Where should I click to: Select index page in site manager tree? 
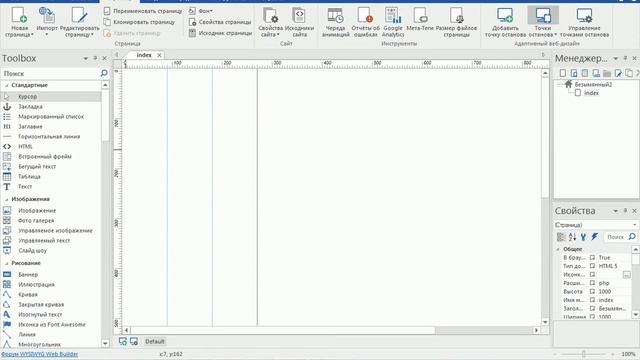point(591,93)
